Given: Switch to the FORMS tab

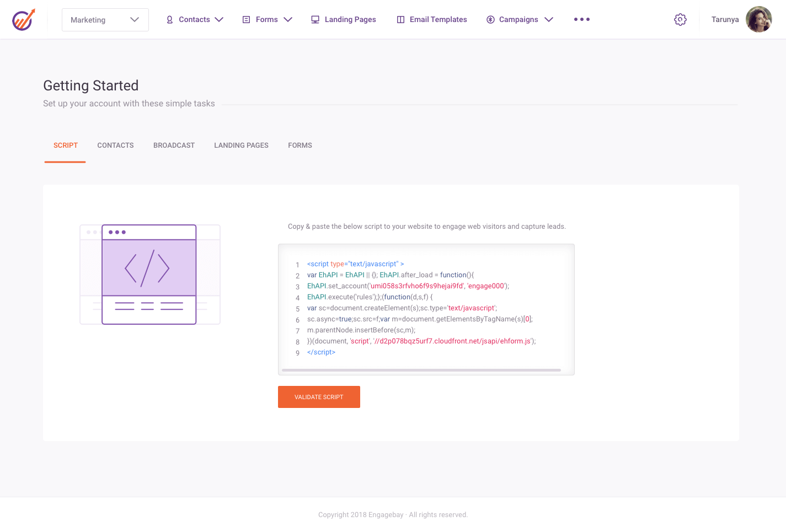Looking at the screenshot, I should (300, 146).
